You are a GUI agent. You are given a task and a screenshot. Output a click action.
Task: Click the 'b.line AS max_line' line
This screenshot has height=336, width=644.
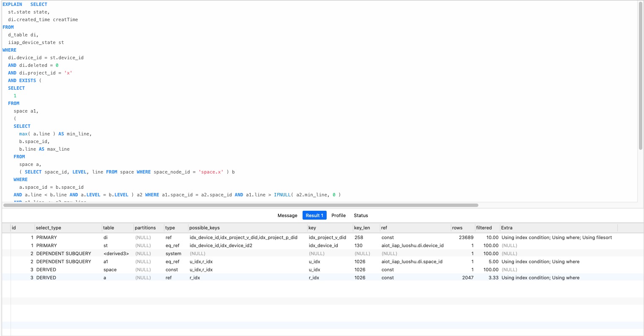(44, 149)
